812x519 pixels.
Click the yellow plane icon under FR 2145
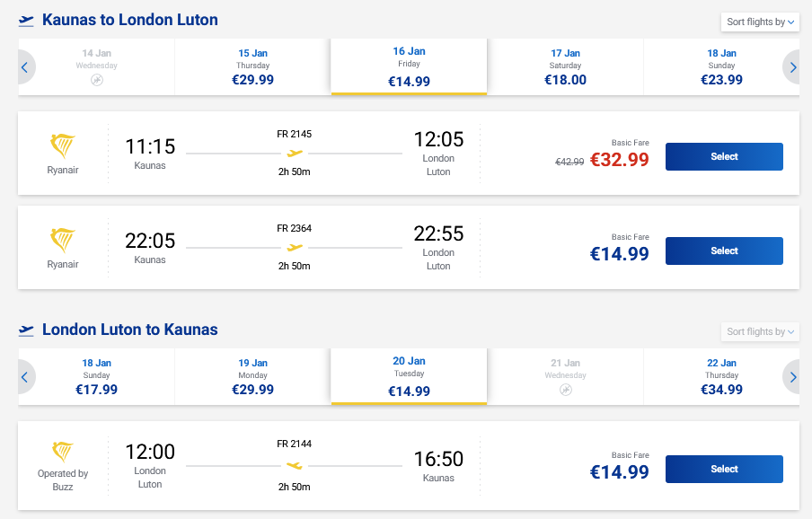click(x=295, y=154)
